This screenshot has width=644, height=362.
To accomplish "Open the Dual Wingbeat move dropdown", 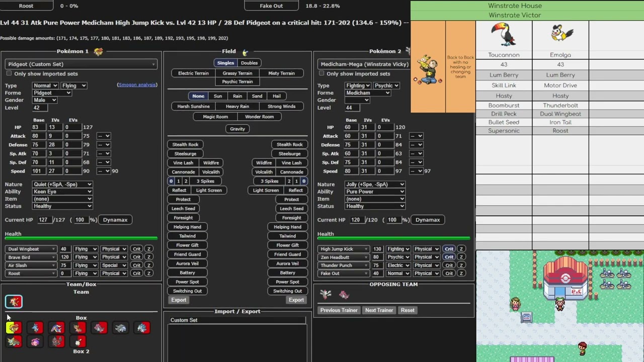I will pyautogui.click(x=31, y=249).
